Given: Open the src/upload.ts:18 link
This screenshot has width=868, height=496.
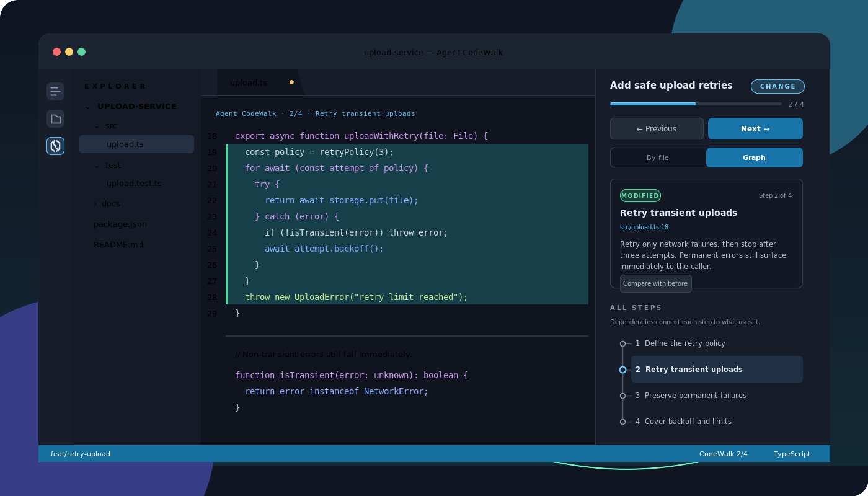Looking at the screenshot, I should [644, 228].
